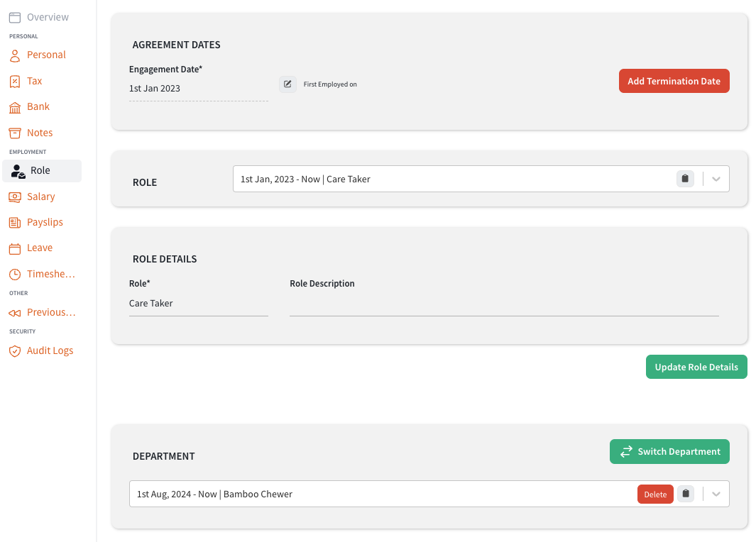The width and height of the screenshot is (756, 542).
Task: Edit the Engagement Date with pencil icon
Action: pos(287,84)
